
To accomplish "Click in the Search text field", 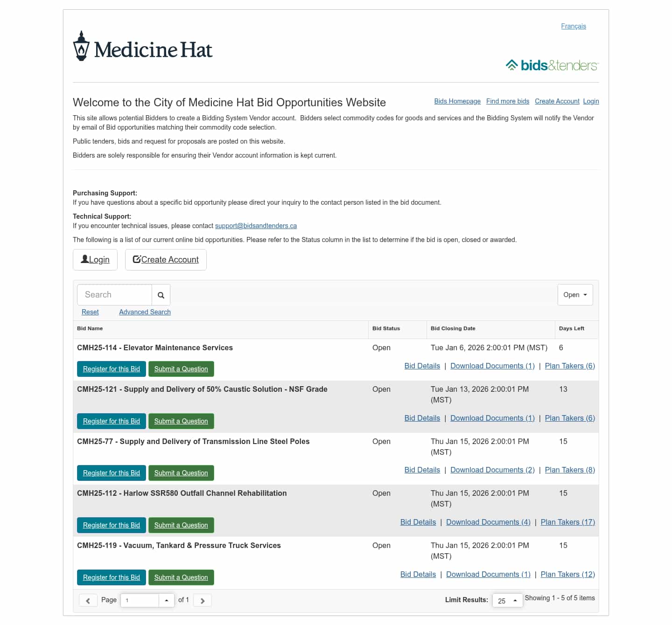I will (115, 295).
